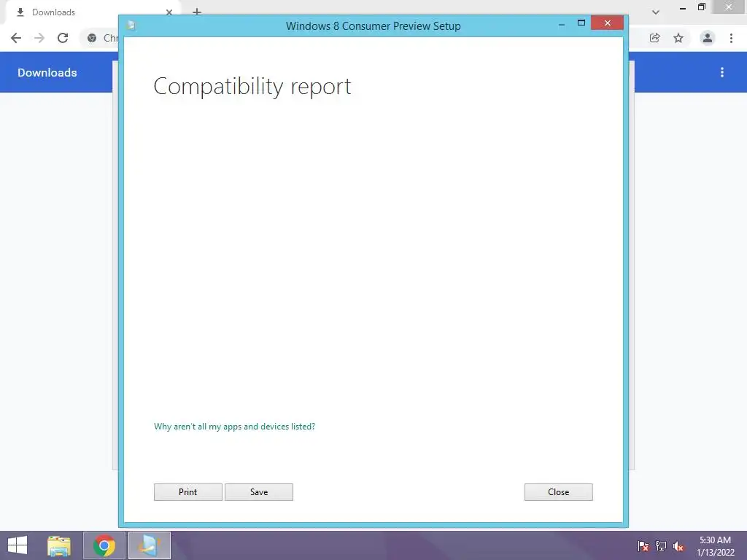Click the Chrome site info icon in the address bar
The image size is (747, 560).
click(x=92, y=38)
